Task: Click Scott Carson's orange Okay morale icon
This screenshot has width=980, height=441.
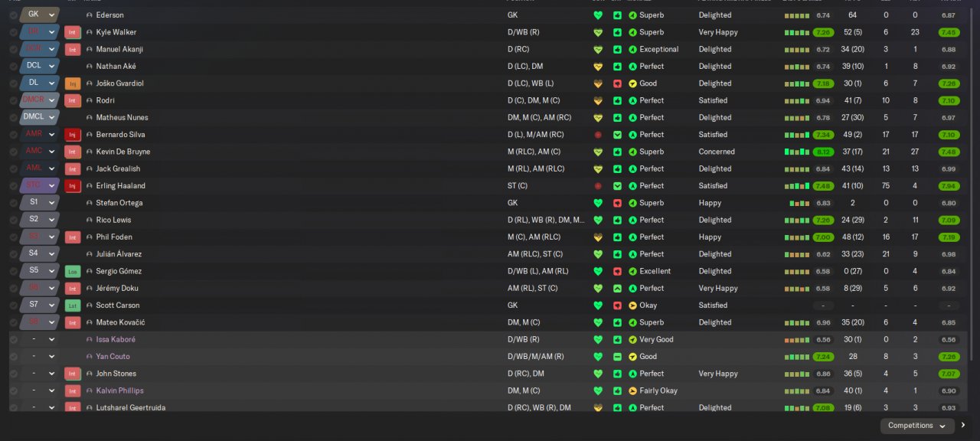Action: tap(632, 305)
